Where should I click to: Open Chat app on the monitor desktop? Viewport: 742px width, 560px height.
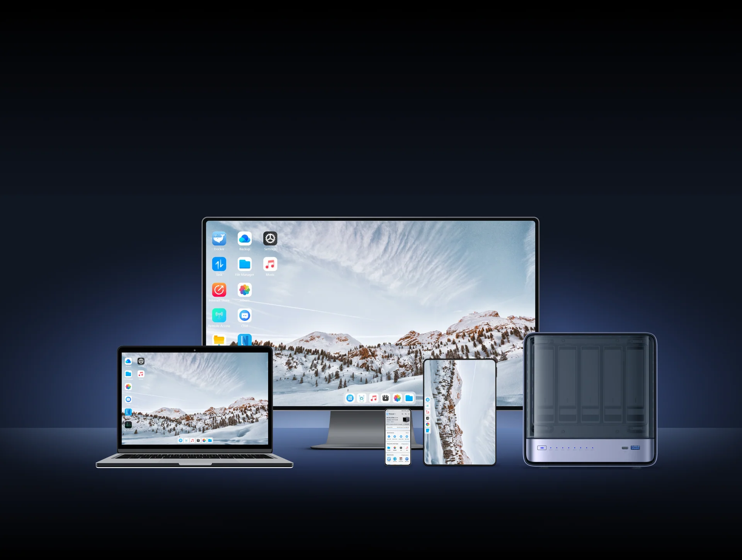245,315
